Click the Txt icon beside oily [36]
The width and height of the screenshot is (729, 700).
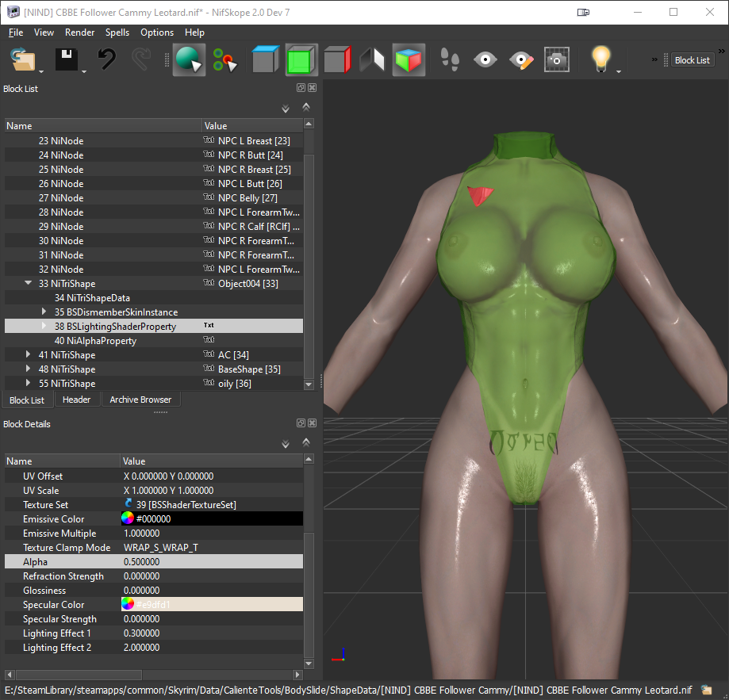[209, 382]
